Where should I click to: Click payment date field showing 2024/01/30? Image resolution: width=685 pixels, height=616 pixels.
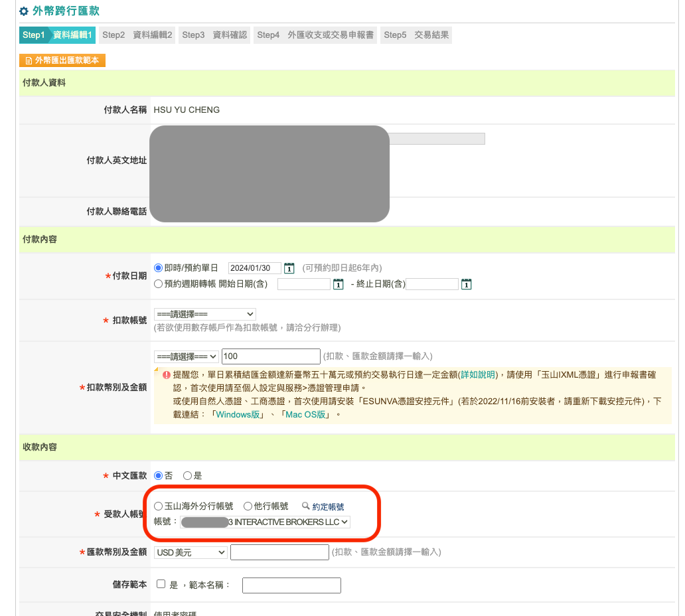click(x=255, y=268)
